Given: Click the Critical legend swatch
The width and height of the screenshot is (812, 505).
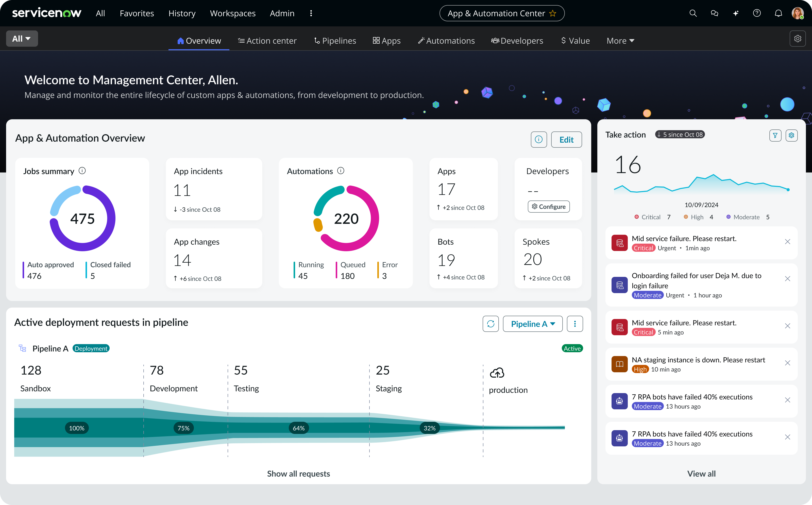Looking at the screenshot, I should click(636, 217).
